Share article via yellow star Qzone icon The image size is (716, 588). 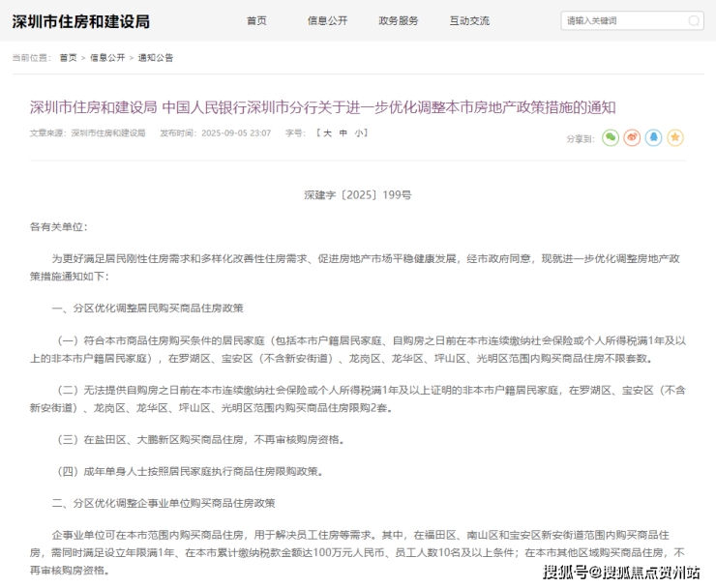(675, 138)
